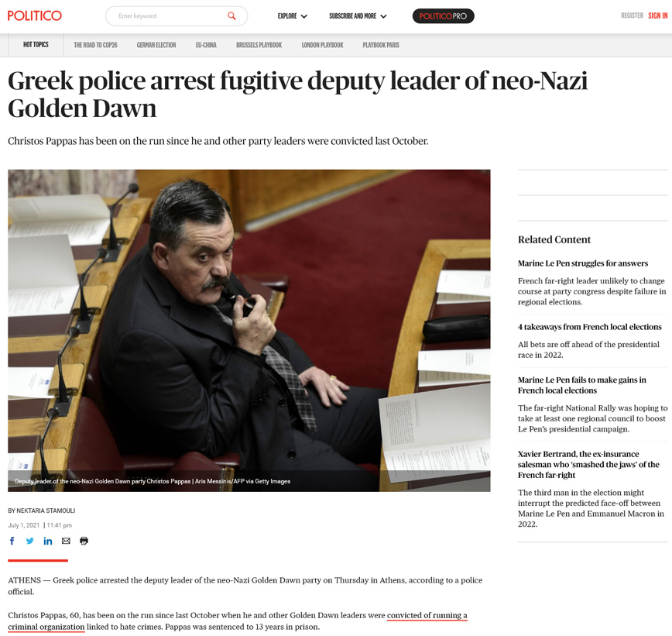Print the article using printer icon
Image resolution: width=672 pixels, height=636 pixels.
pos(84,541)
